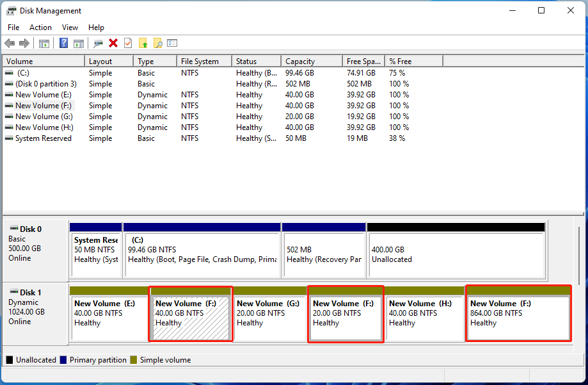Click the drive icon beside (C:) row
Viewport: 588px width, 385px height.
pyautogui.click(x=9, y=73)
